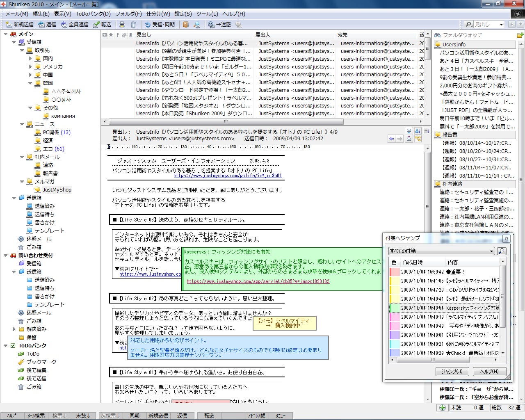This screenshot has width=525, height=420.
Task: Click メール検索 in bottom function bar
Action: point(36,415)
